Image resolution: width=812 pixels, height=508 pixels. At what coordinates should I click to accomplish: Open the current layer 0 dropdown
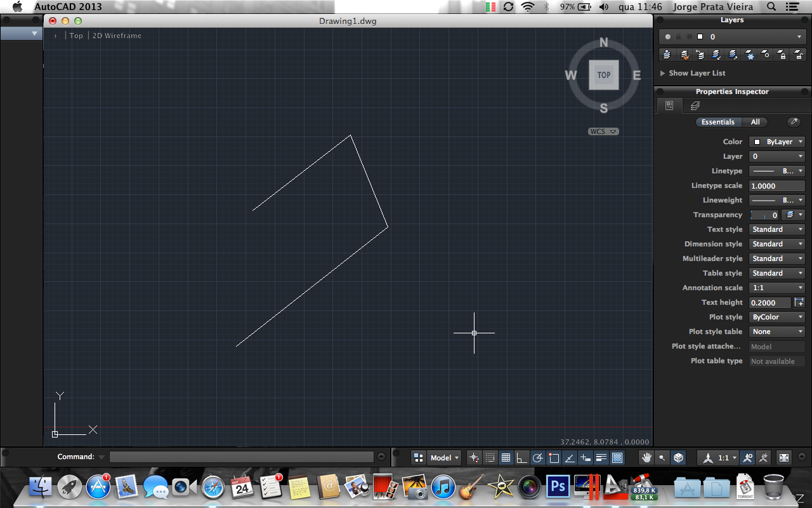pos(732,37)
